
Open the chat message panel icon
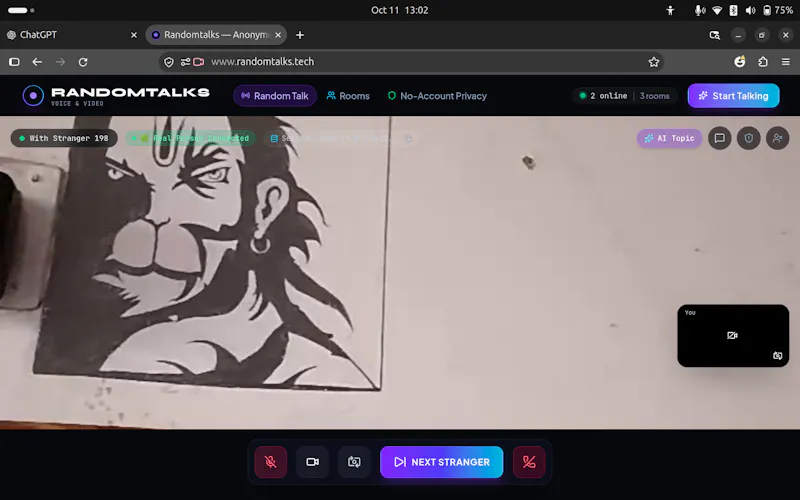coord(719,138)
